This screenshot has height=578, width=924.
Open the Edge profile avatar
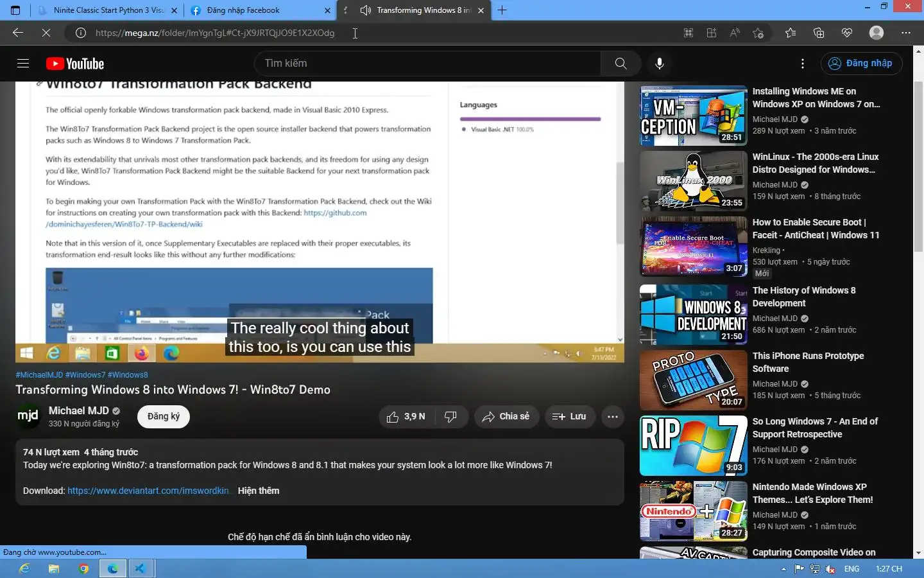pyautogui.click(x=877, y=33)
